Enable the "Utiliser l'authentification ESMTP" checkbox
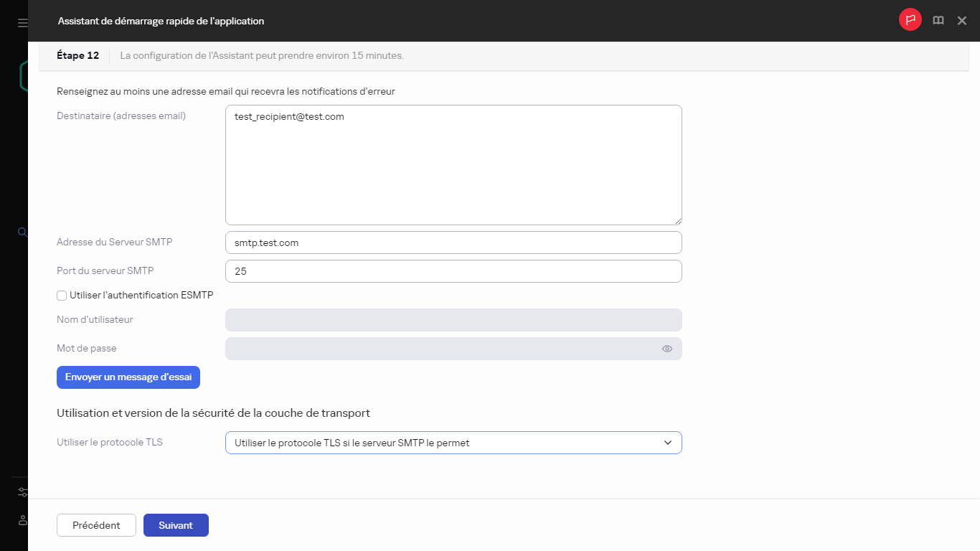The width and height of the screenshot is (980, 551). point(62,295)
